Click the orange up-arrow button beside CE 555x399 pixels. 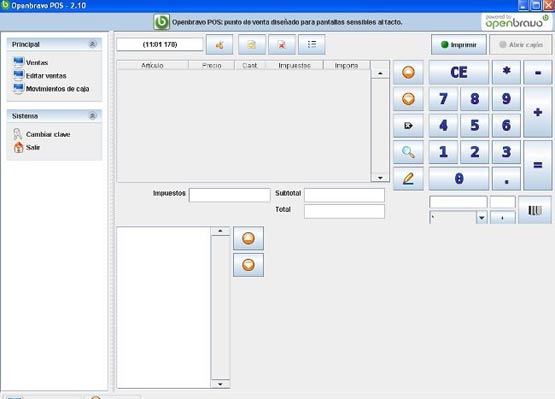(408, 72)
